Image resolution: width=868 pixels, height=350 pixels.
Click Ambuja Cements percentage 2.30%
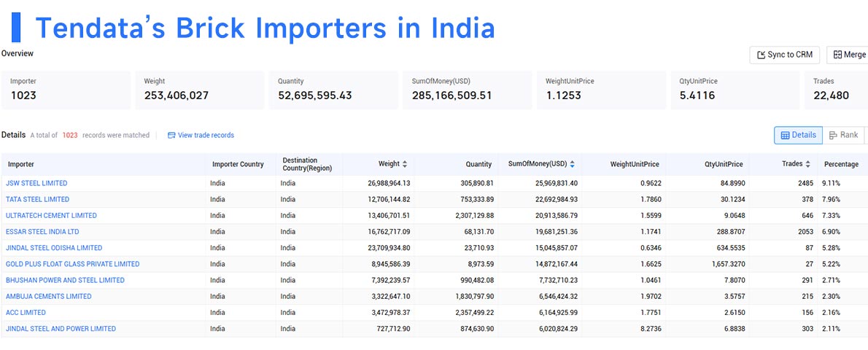832,296
